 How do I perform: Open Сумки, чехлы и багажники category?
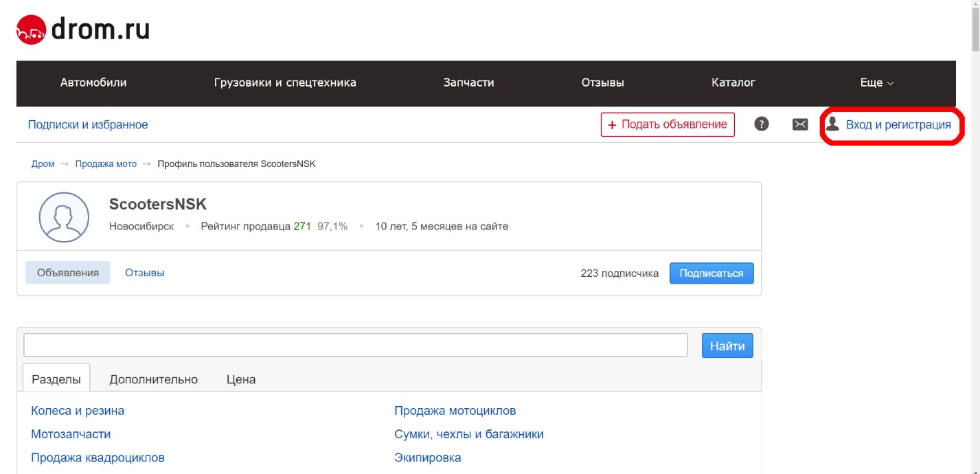tap(469, 434)
